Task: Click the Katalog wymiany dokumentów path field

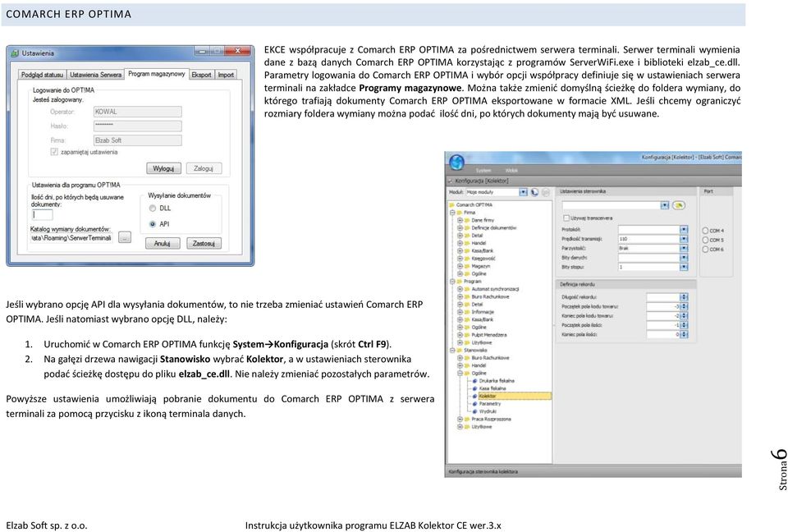Action: (x=72, y=238)
